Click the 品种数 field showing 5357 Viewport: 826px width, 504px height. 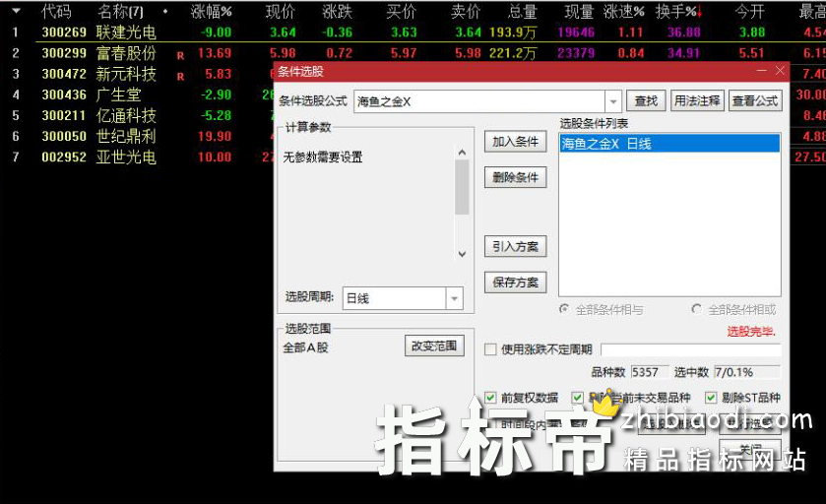pyautogui.click(x=650, y=372)
